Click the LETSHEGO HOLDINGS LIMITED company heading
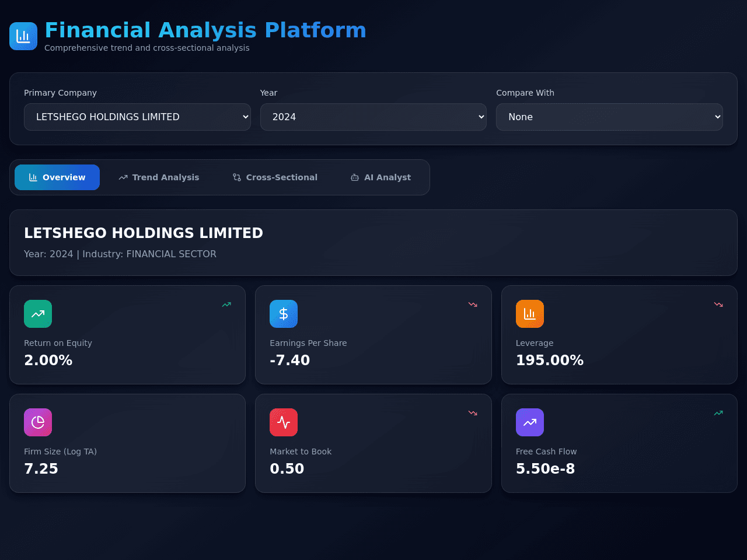 point(144,233)
